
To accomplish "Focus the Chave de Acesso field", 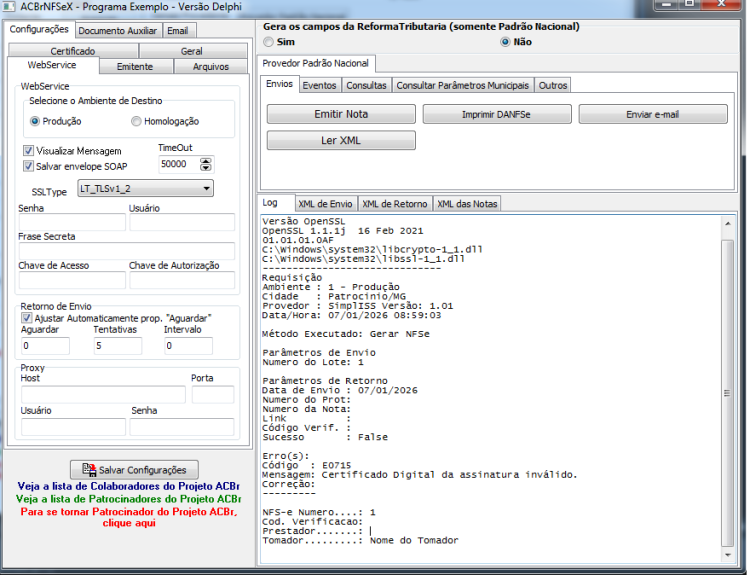I will click(72, 280).
